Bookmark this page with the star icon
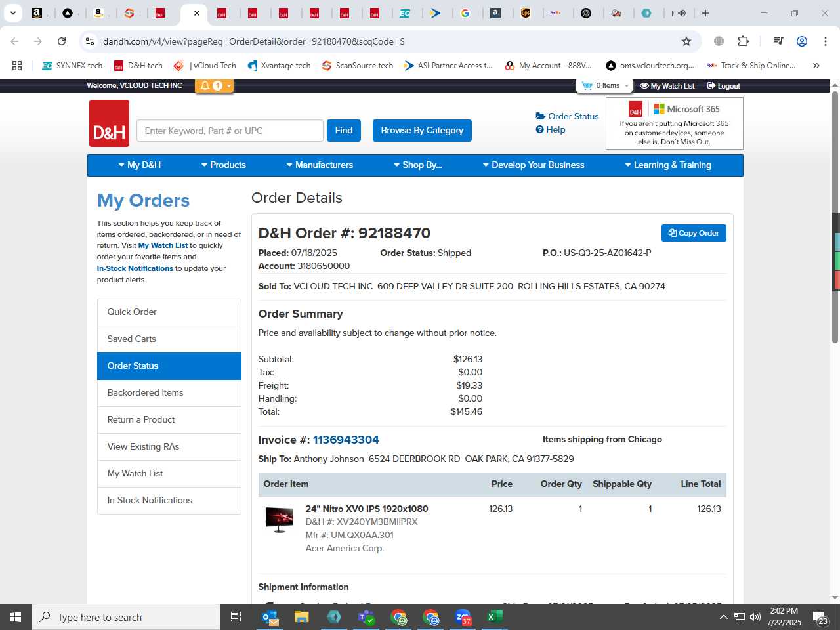The height and width of the screenshot is (630, 840). 686,41
